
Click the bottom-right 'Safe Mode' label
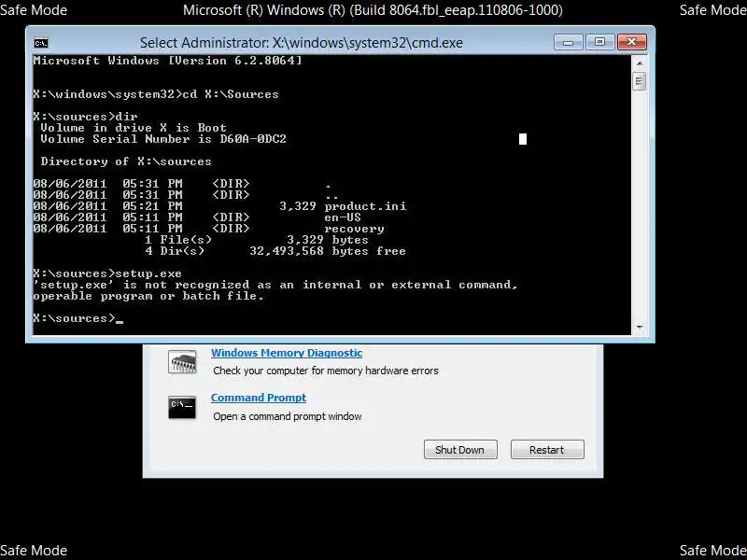pos(713,551)
